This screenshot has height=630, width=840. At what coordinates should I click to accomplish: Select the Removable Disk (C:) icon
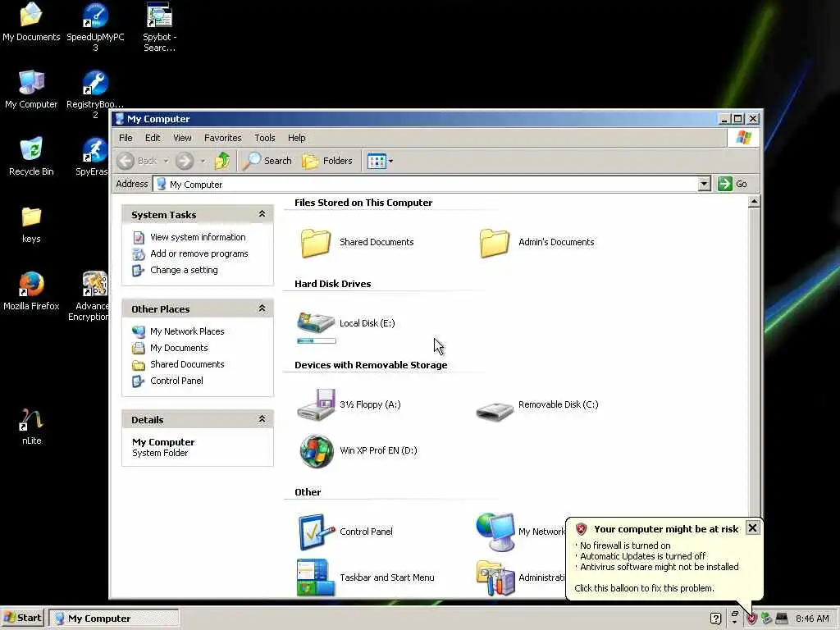click(x=495, y=411)
